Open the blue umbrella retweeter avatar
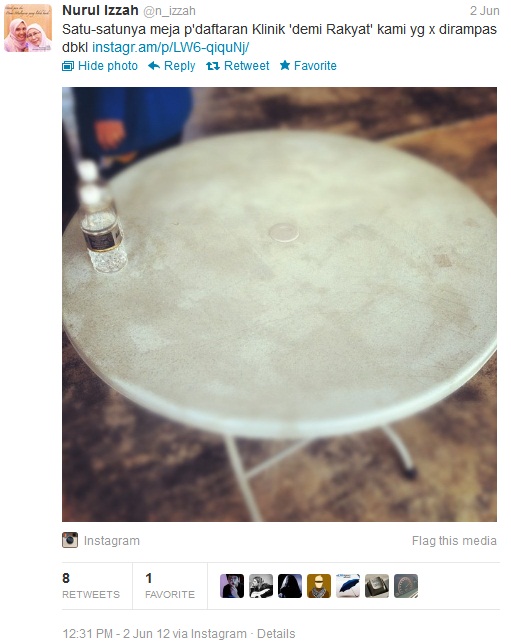Screen dimensions: 511x643 click(348, 586)
